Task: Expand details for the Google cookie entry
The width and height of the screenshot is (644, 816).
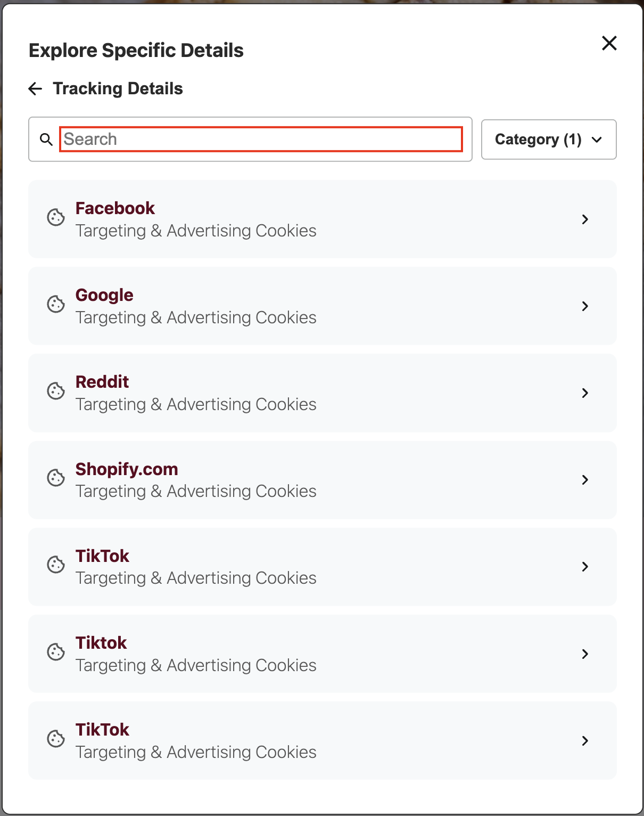Action: [x=585, y=306]
